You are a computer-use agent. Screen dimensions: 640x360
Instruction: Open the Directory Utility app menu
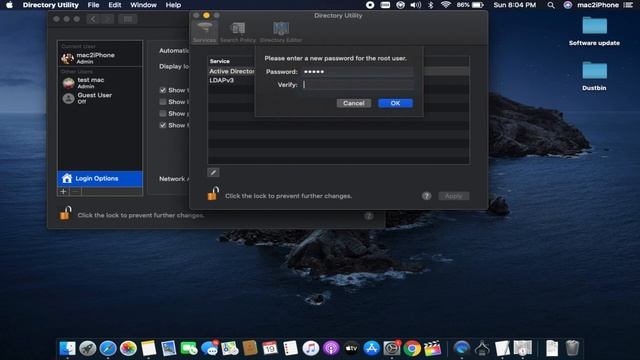(x=51, y=5)
